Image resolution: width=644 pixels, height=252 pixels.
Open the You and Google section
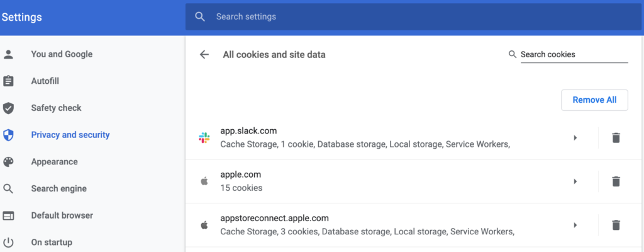[62, 54]
